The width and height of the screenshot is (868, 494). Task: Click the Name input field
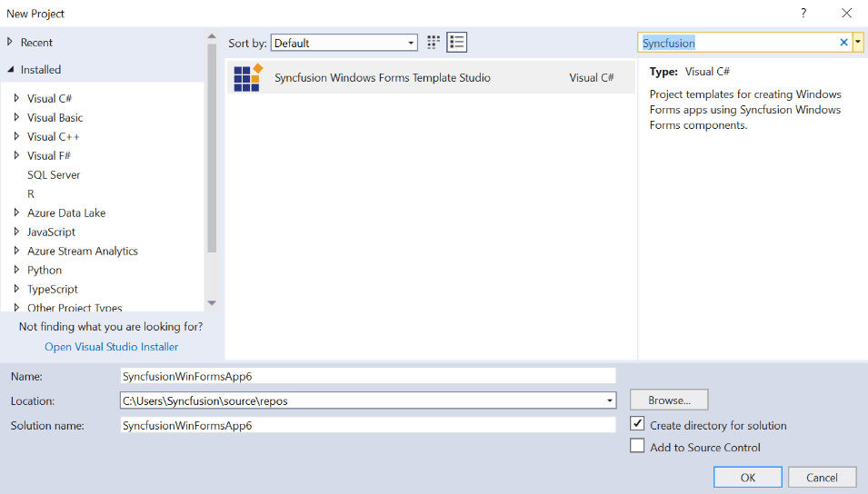(x=367, y=376)
